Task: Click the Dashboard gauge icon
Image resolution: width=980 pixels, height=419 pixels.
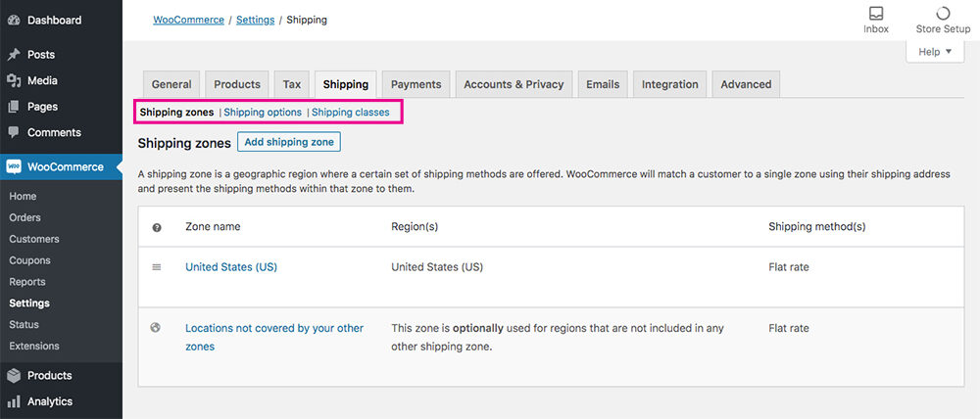Action: 14,21
